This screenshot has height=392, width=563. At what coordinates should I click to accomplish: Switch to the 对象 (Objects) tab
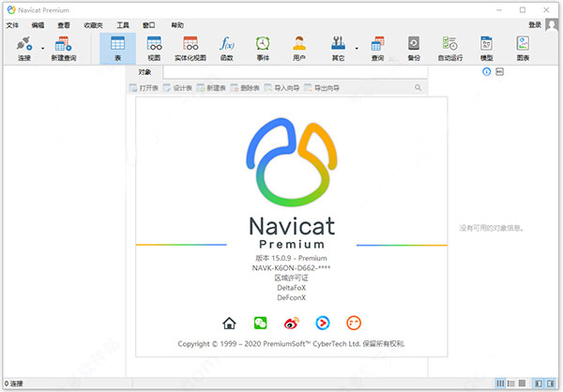145,72
